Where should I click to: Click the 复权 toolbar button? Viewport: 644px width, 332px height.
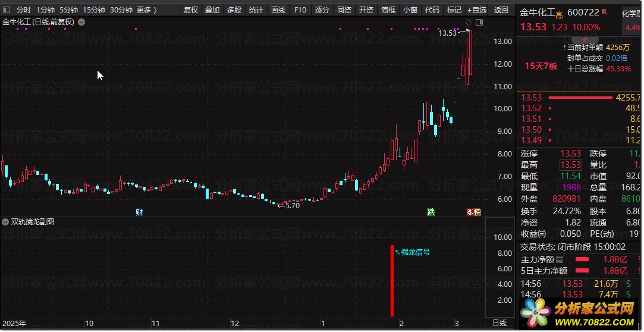190,10
